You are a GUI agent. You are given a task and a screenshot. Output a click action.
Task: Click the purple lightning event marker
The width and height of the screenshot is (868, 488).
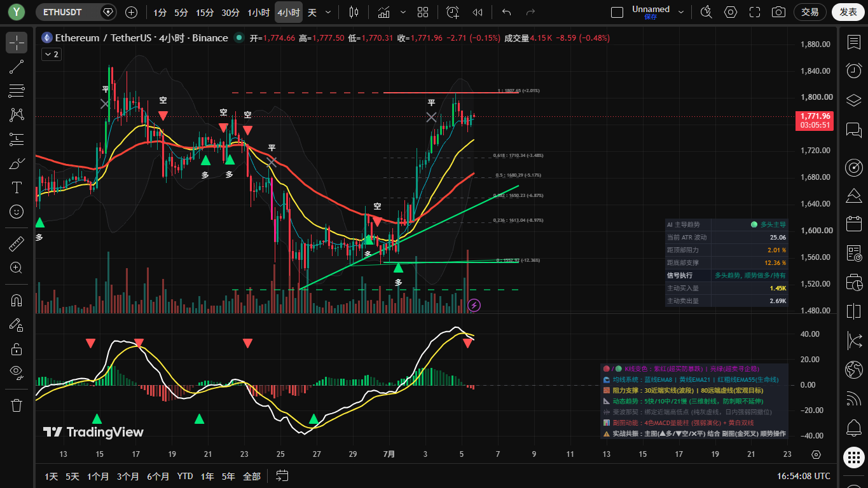tap(474, 305)
